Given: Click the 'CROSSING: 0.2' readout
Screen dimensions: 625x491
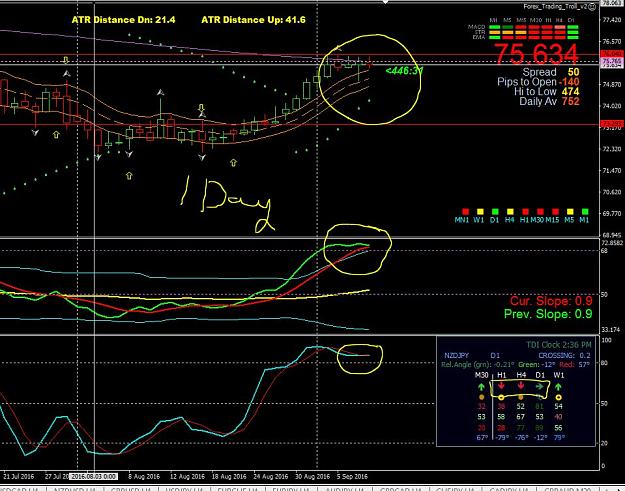Looking at the screenshot, I should (x=564, y=355).
